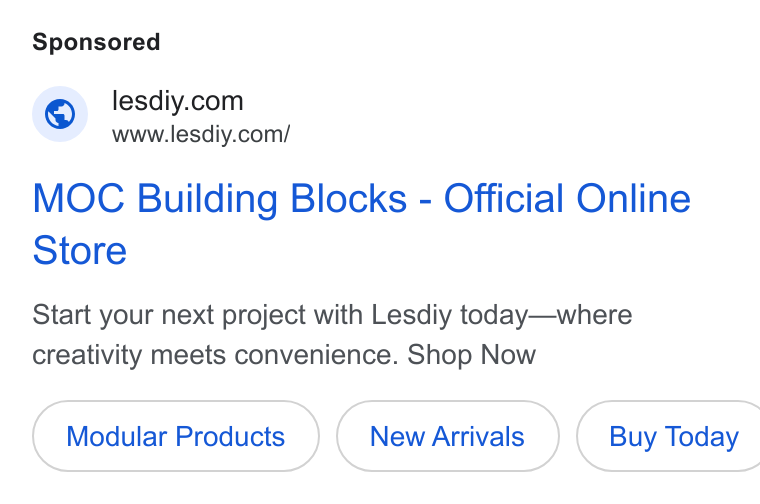Click the ad description starting with Start your next project
This screenshot has height=504, width=760.
tap(332, 335)
